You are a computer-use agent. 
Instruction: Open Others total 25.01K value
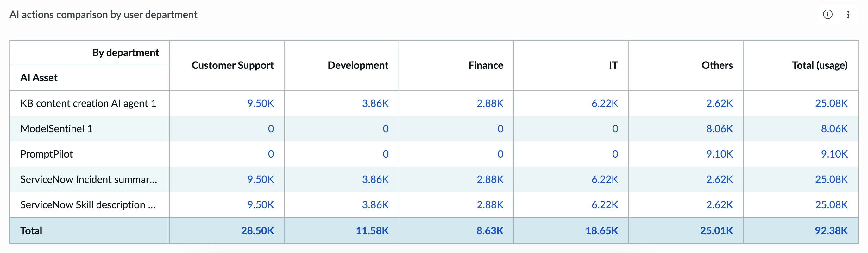coord(716,231)
